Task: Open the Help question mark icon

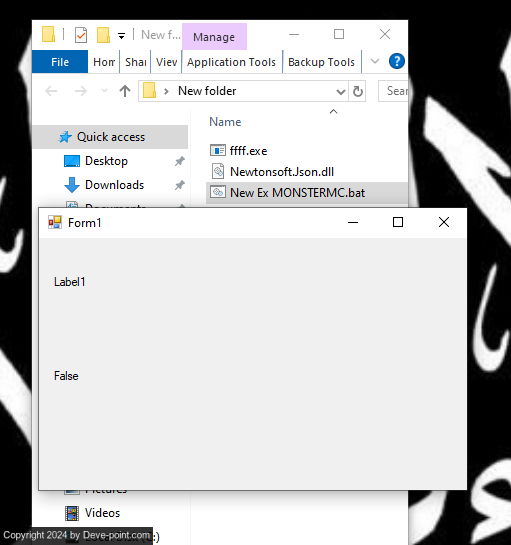Action: 397,62
